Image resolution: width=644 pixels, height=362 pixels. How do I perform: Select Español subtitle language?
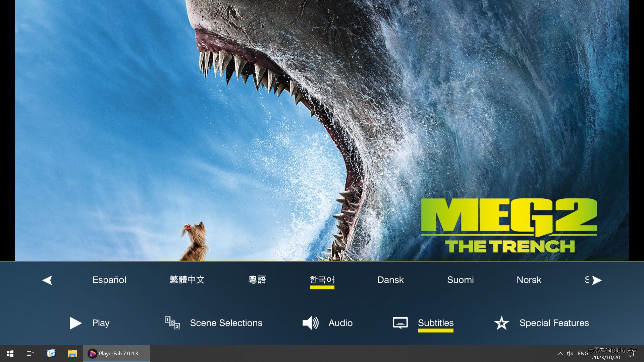(109, 280)
